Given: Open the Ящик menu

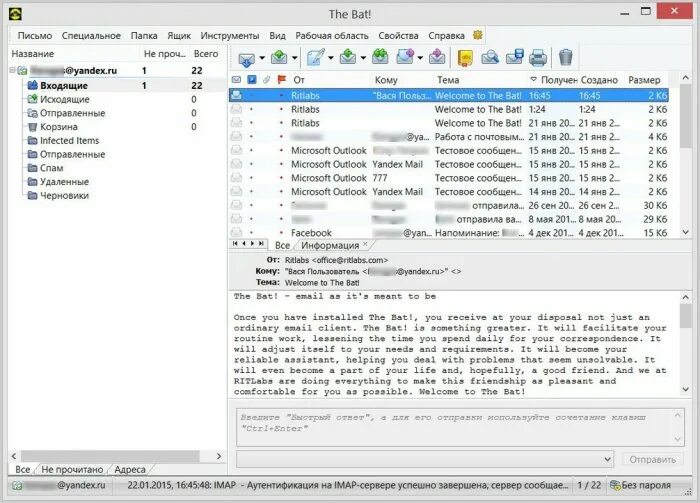Looking at the screenshot, I should pos(179,36).
